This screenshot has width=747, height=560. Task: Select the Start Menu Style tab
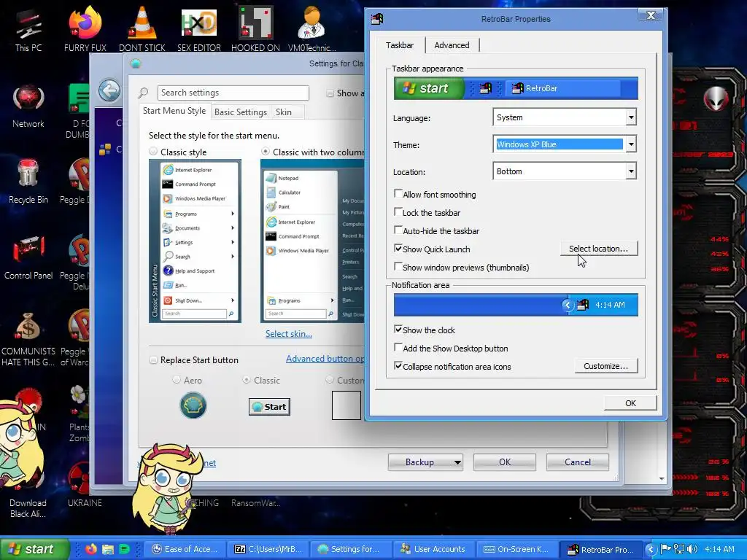click(174, 111)
